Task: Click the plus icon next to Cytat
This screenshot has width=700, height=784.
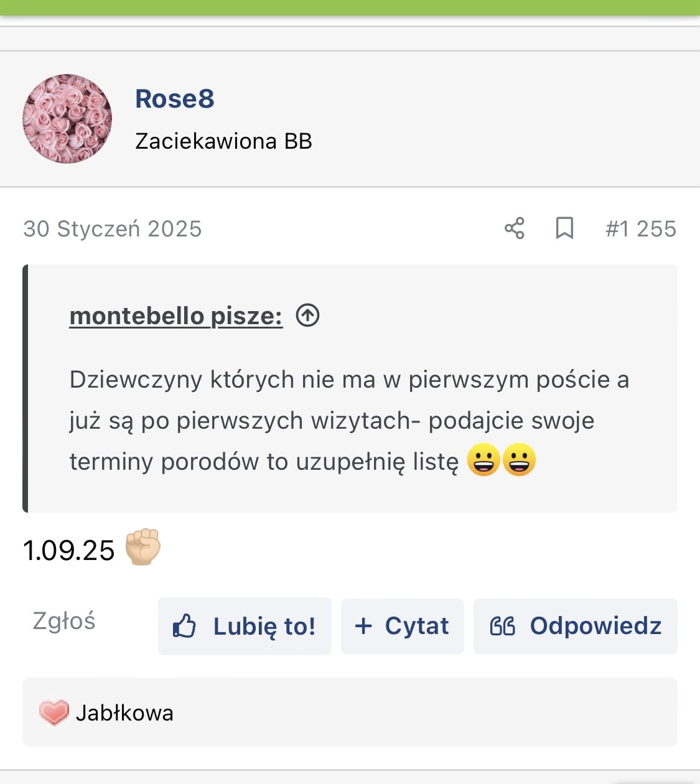Action: (363, 626)
